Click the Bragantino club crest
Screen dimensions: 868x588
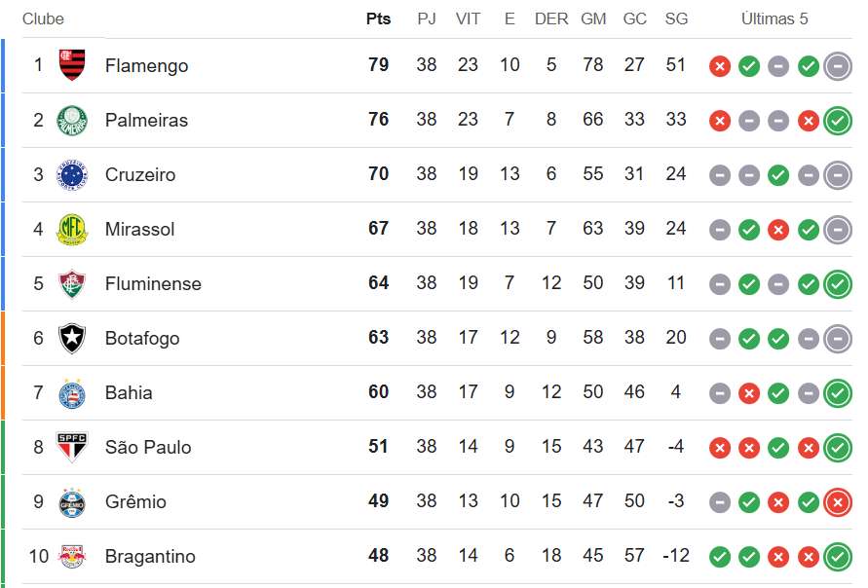[x=72, y=556]
